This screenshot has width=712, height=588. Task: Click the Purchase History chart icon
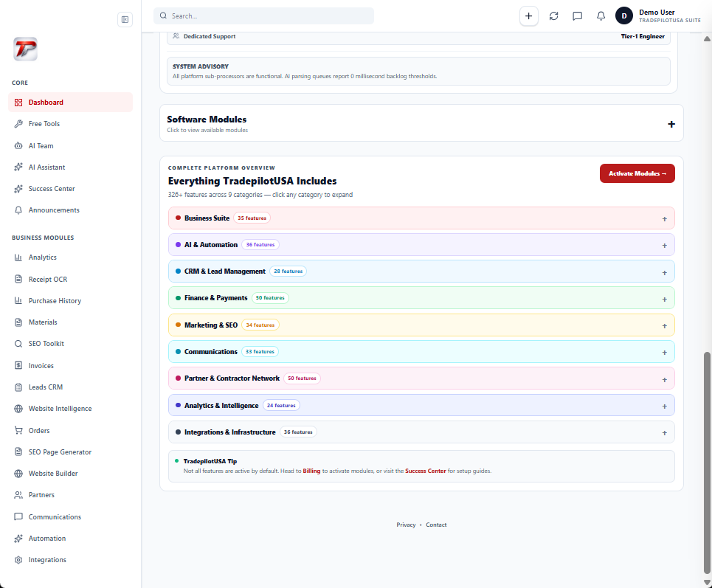click(x=18, y=300)
